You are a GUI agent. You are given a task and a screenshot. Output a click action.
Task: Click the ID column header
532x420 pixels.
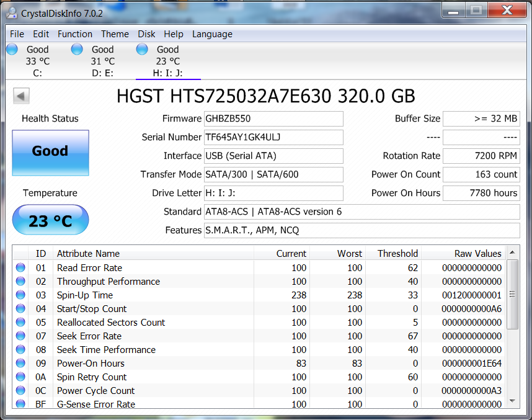pyautogui.click(x=41, y=254)
